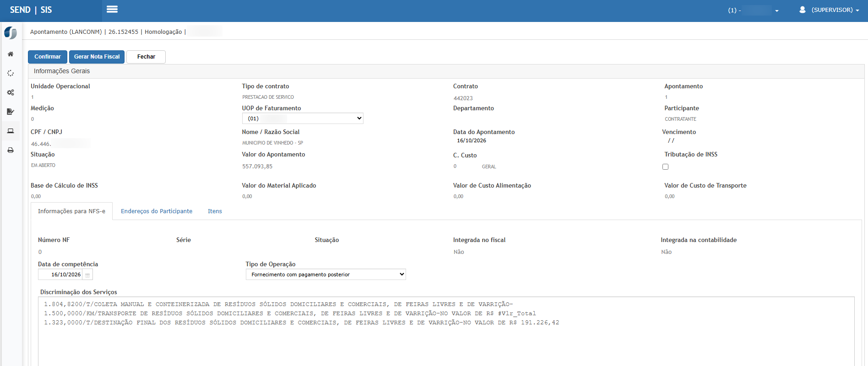
Task: Switch to the Informações para NFS-e tab
Action: point(71,211)
